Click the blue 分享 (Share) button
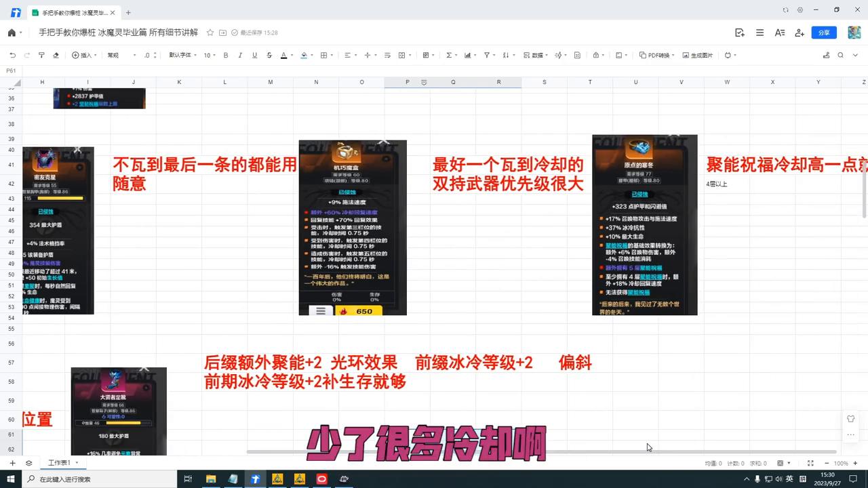The image size is (868, 488). (823, 32)
